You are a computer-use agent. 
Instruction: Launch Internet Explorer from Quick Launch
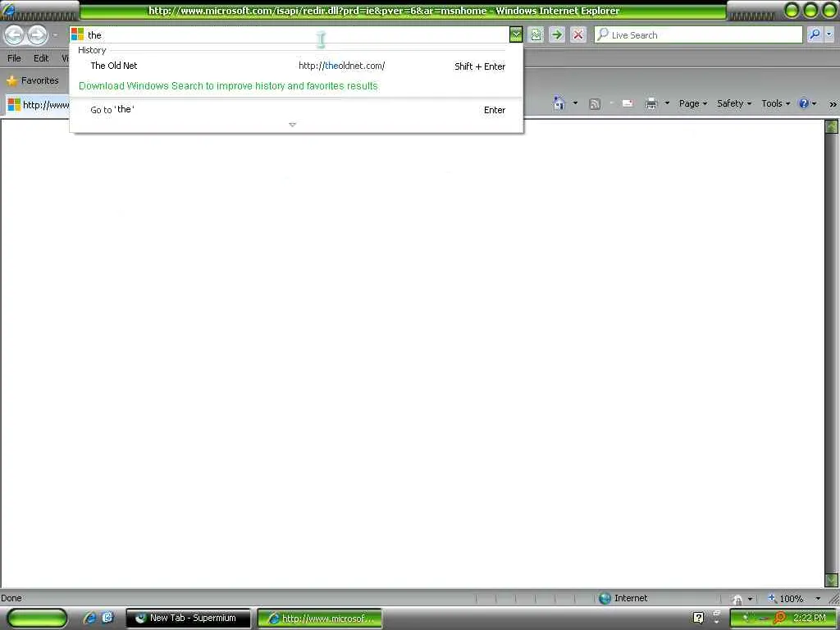[90, 619]
